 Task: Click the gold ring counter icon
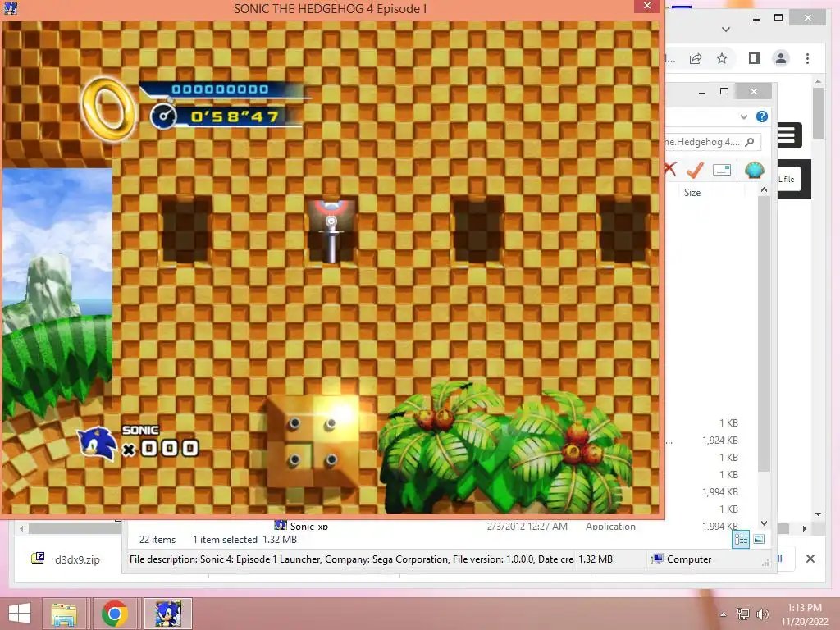(109, 109)
